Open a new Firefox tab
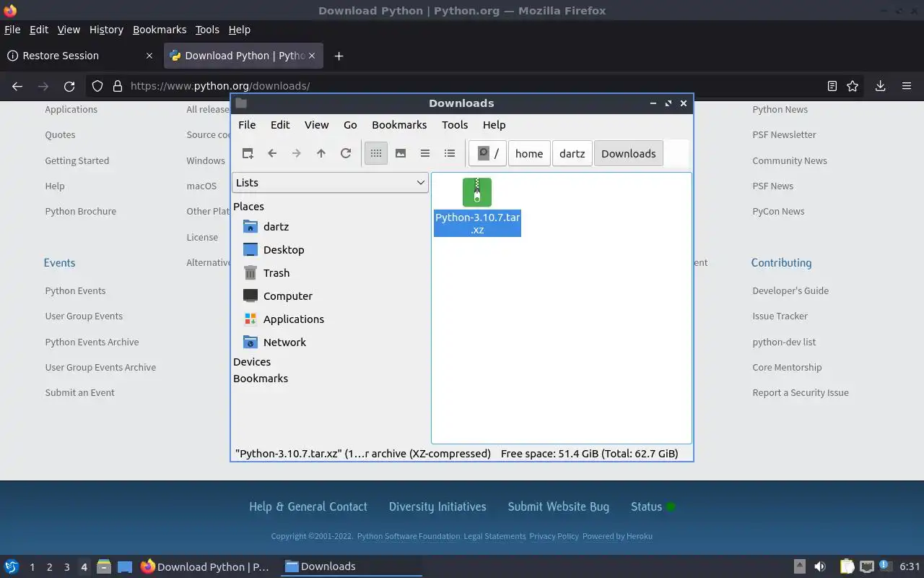Viewport: 924px width, 578px height. (339, 56)
